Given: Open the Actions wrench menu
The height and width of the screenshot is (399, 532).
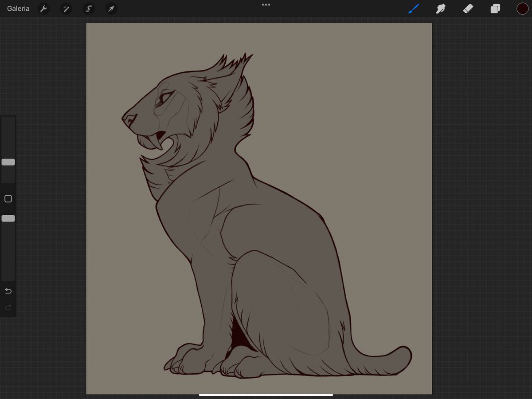Looking at the screenshot, I should coord(43,8).
